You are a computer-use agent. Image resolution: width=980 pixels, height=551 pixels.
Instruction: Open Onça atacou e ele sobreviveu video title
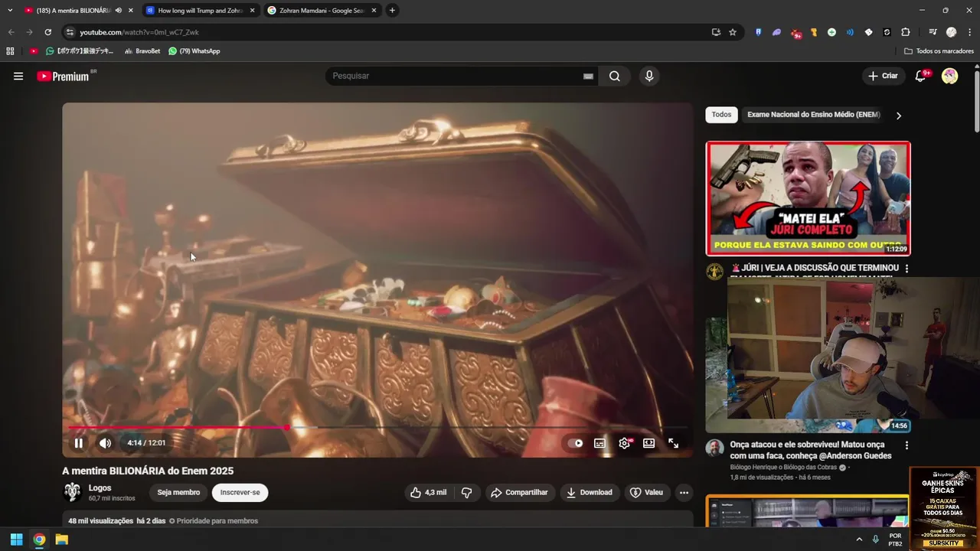coord(811,450)
